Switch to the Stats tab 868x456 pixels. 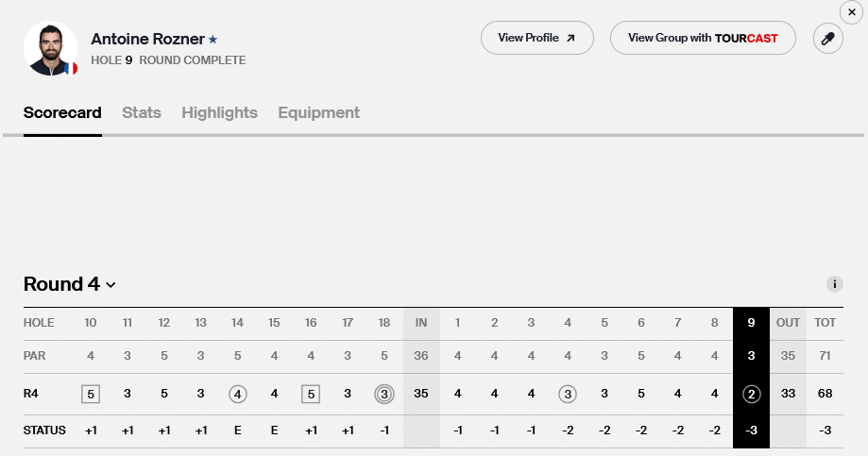coord(142,112)
